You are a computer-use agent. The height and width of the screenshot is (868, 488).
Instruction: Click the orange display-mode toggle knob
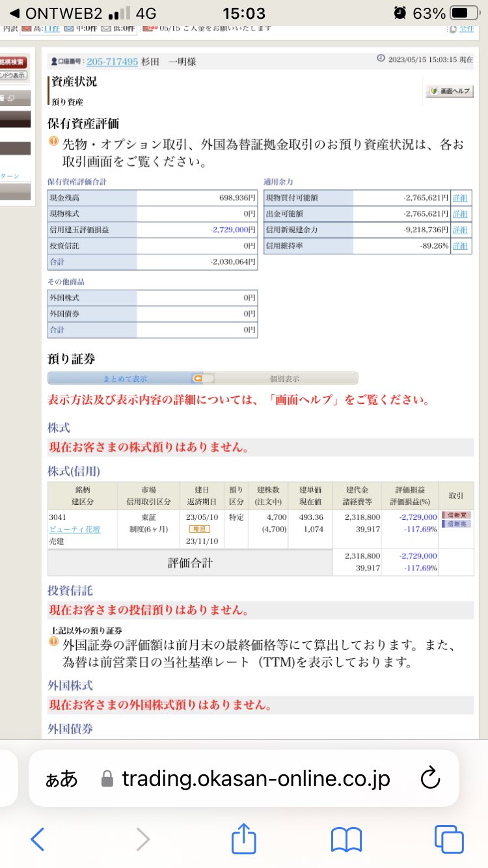(x=198, y=379)
